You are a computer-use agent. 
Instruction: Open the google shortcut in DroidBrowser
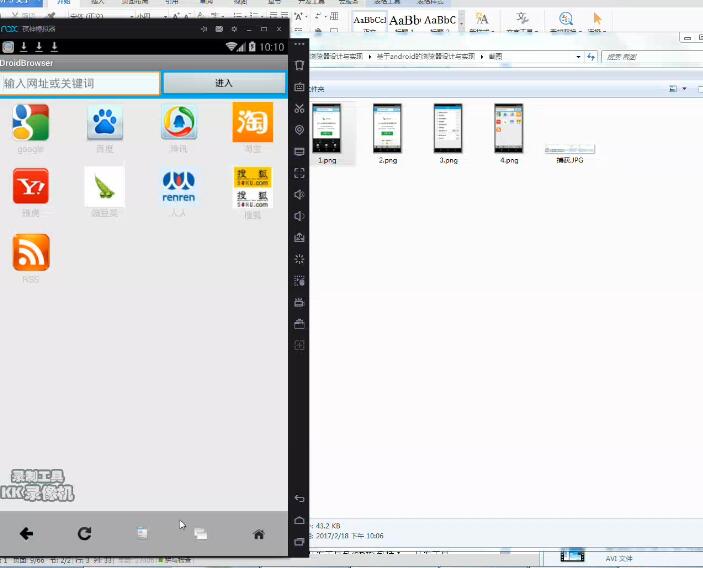coord(30,122)
